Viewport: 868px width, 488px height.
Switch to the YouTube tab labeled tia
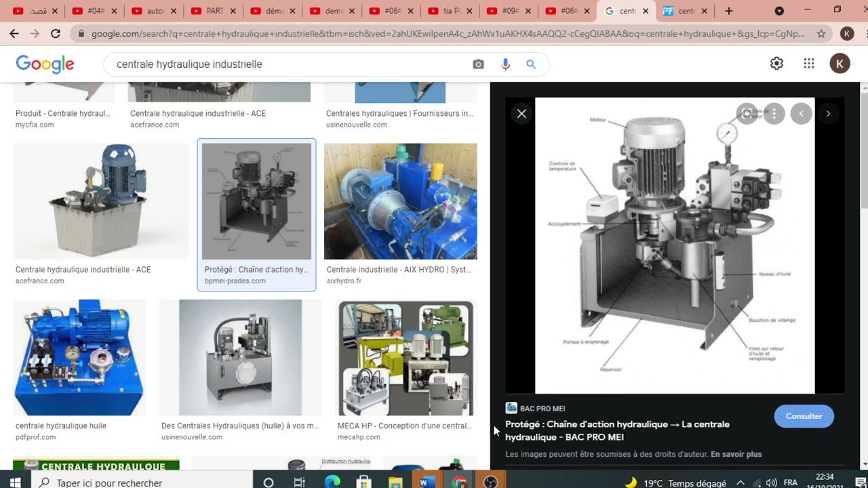(x=449, y=11)
